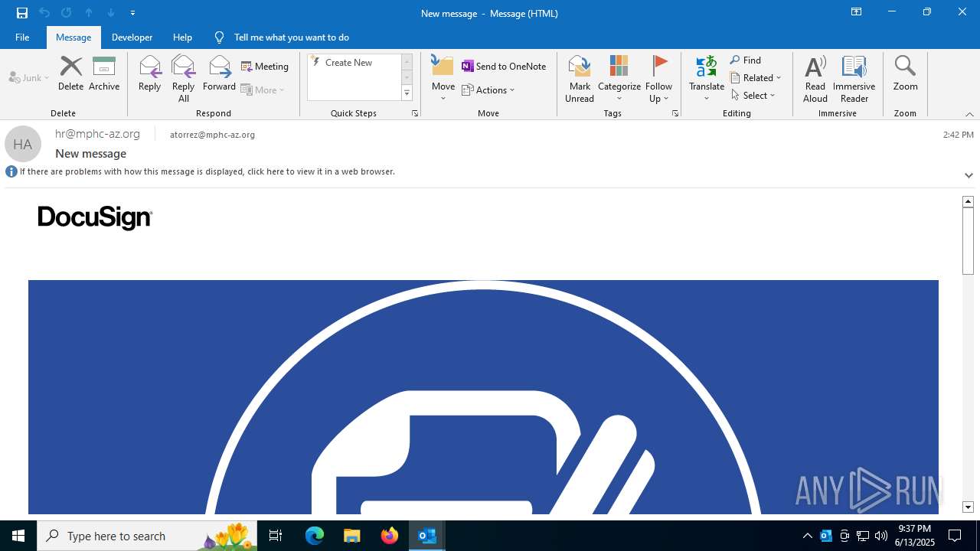Click the HA sender avatar
The image size is (980, 551).
(x=23, y=144)
